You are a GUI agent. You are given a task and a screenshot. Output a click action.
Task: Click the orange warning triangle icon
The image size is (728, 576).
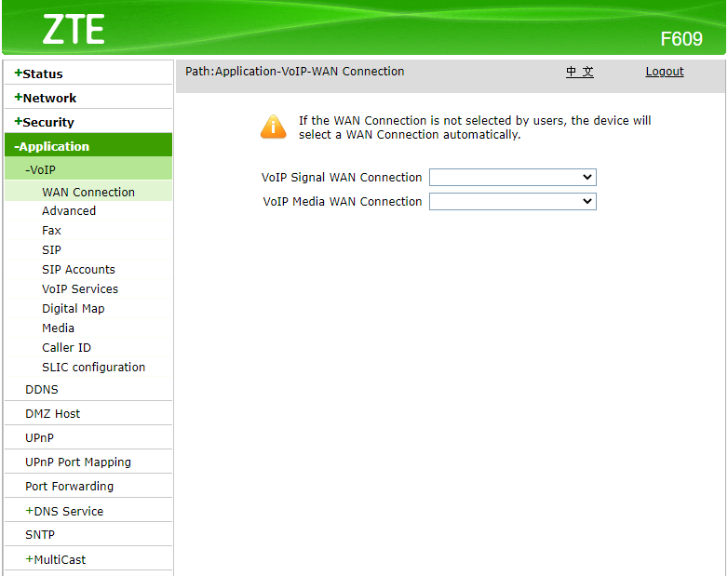point(274,127)
